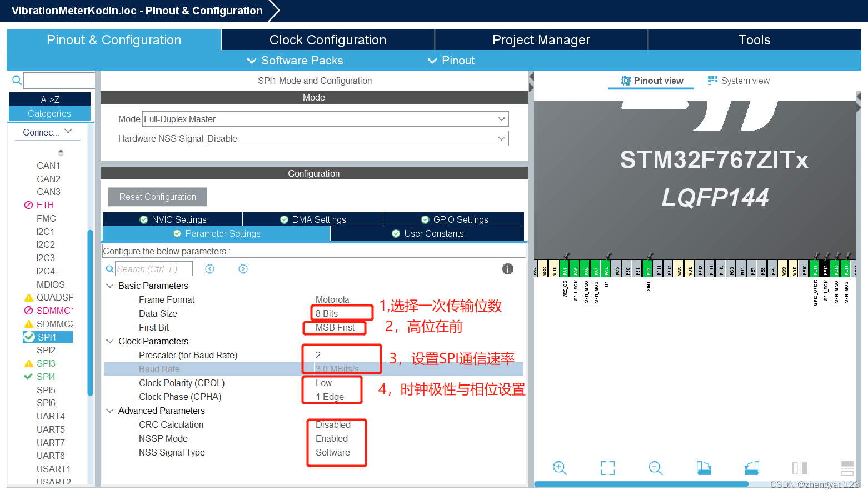Select pin PA4 on the chip
868x495 pixels.
(x=565, y=268)
